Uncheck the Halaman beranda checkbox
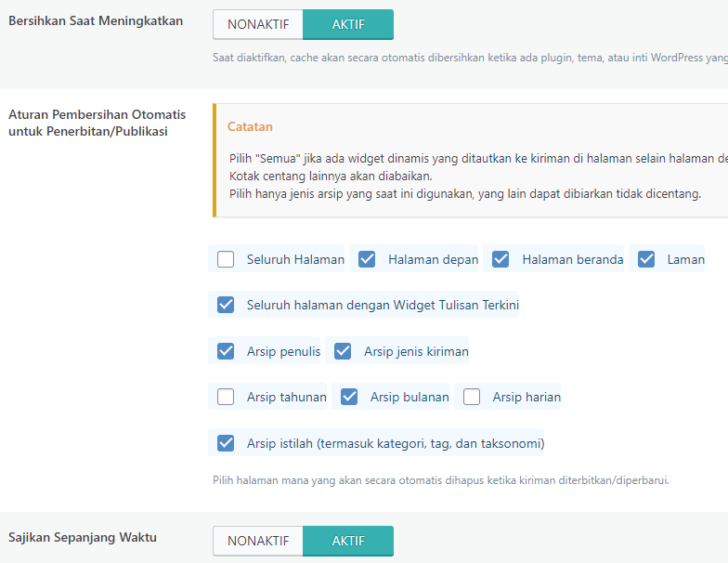This screenshot has height=563, width=728. 500,259
